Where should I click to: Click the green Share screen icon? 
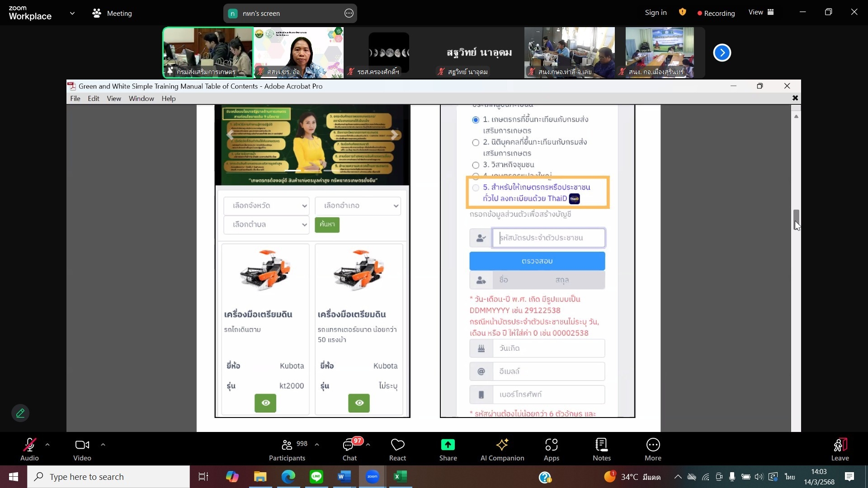coord(448,445)
